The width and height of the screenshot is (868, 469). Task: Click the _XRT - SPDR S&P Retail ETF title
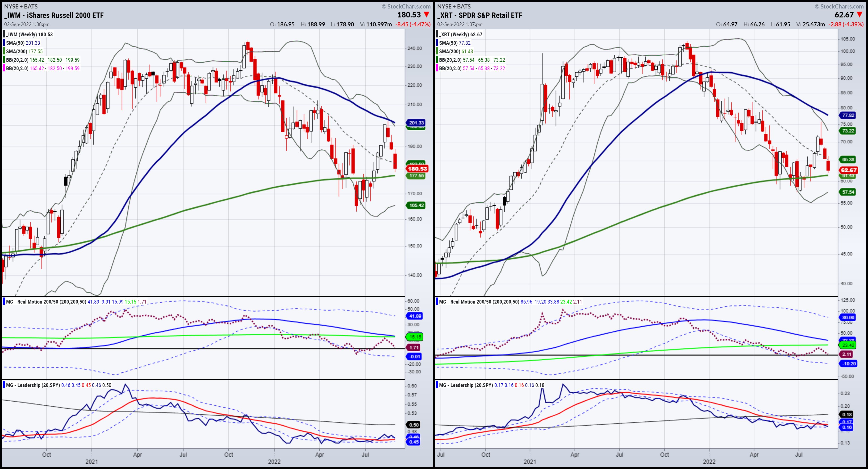point(480,15)
